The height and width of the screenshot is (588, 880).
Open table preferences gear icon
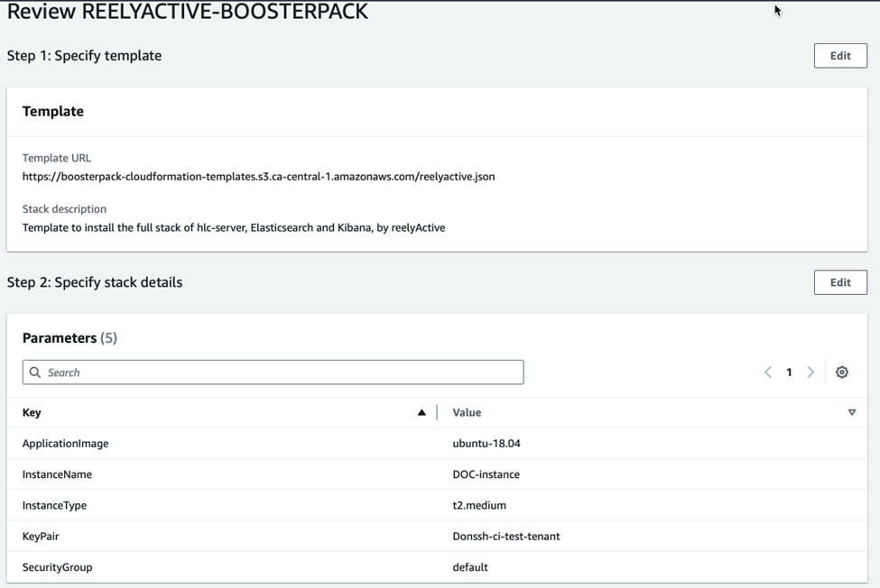[x=842, y=372]
